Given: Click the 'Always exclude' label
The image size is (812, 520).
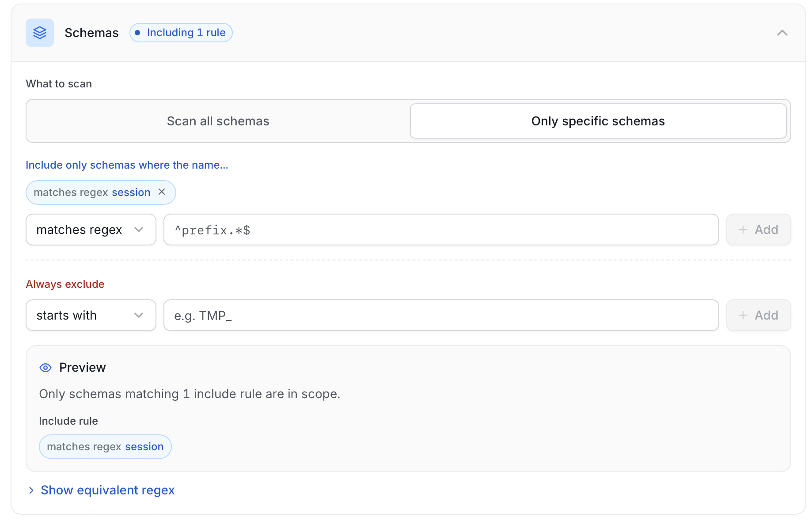Looking at the screenshot, I should (65, 284).
